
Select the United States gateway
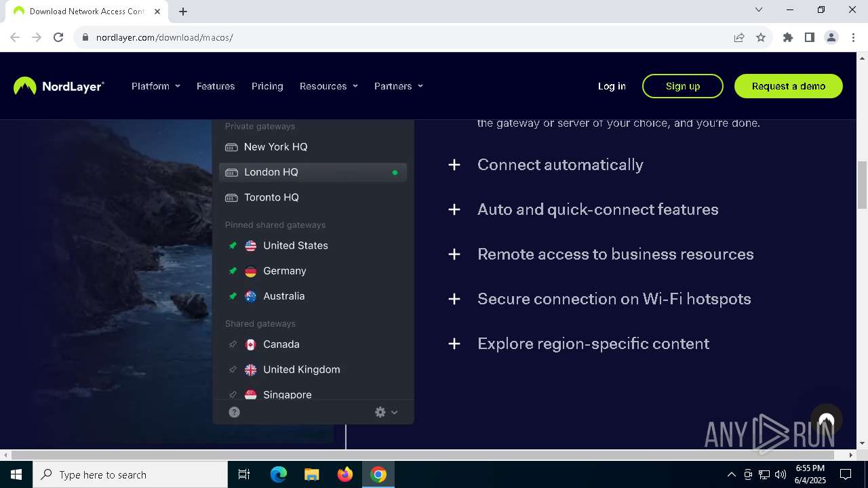coord(313,245)
